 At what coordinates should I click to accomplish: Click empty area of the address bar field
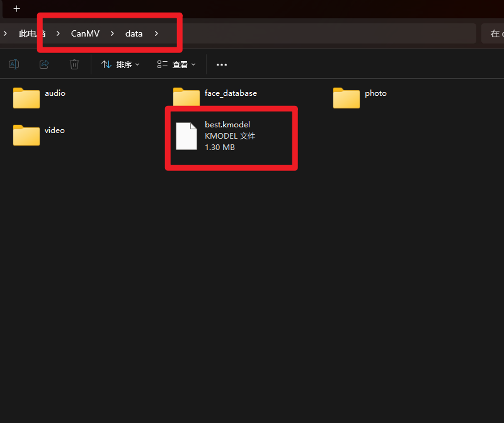point(328,33)
